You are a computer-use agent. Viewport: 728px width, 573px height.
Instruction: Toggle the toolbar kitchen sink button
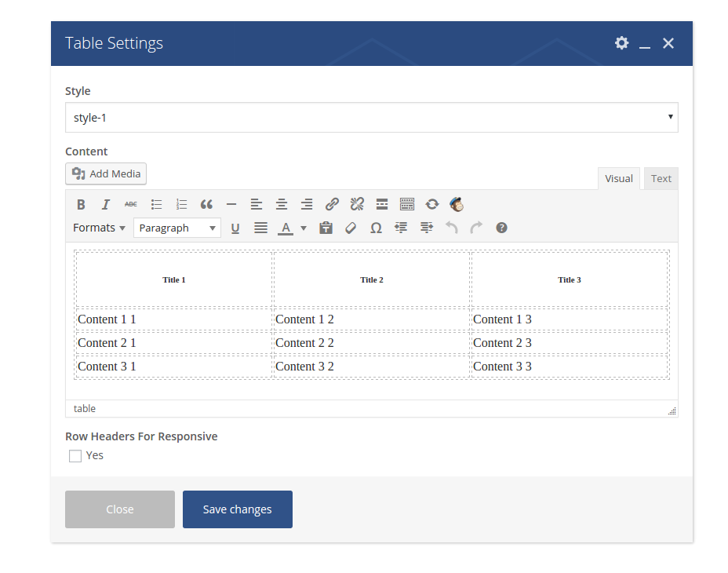coord(407,204)
